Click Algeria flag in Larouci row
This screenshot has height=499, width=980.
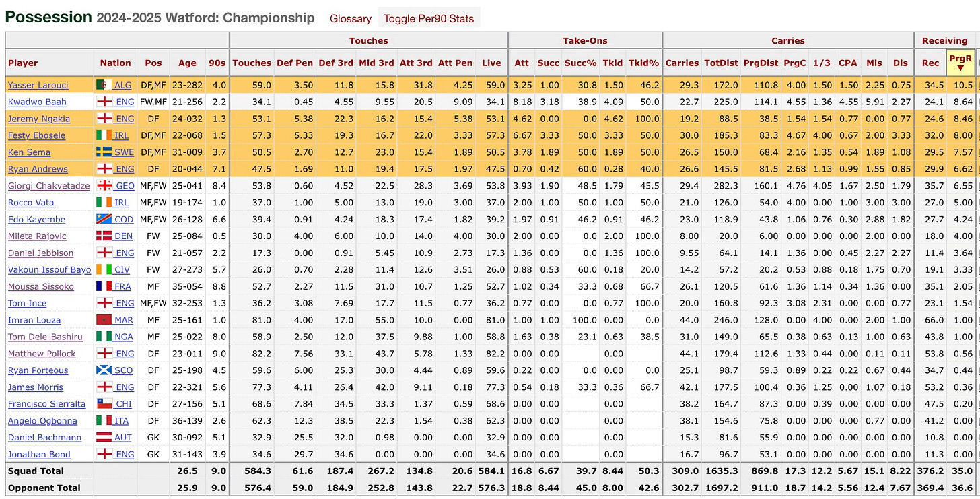click(x=105, y=85)
